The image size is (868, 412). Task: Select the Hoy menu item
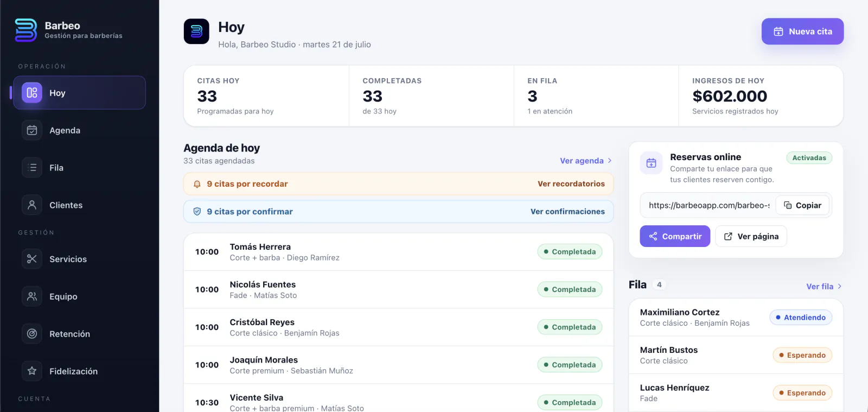point(79,93)
